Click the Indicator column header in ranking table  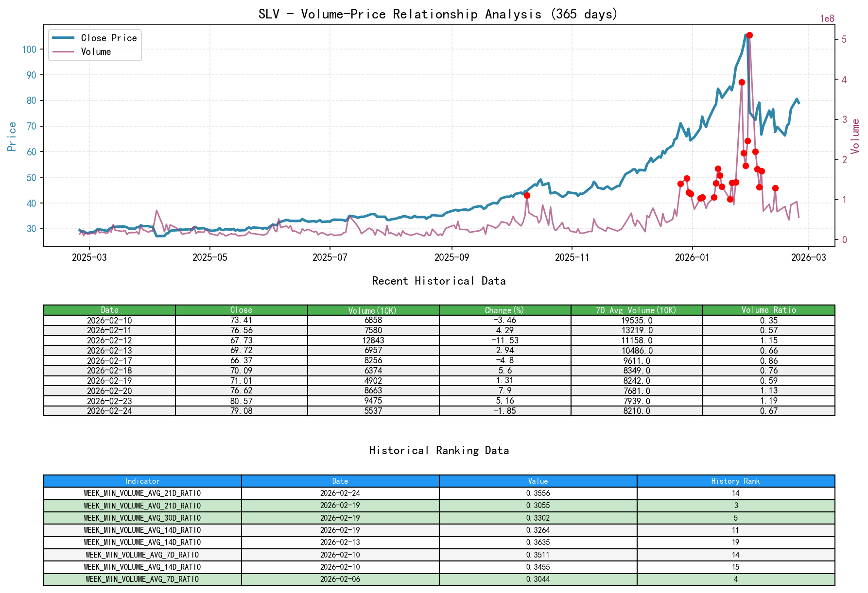point(142,481)
